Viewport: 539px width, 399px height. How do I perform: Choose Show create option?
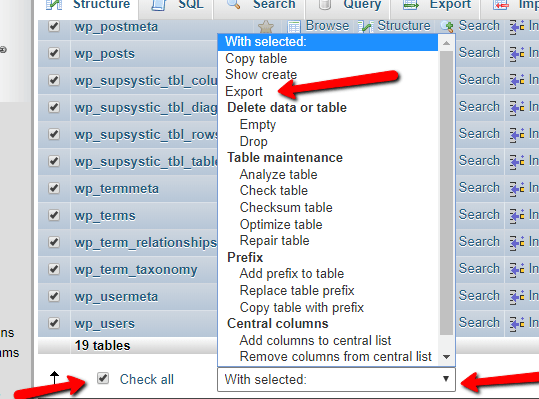[x=261, y=75]
